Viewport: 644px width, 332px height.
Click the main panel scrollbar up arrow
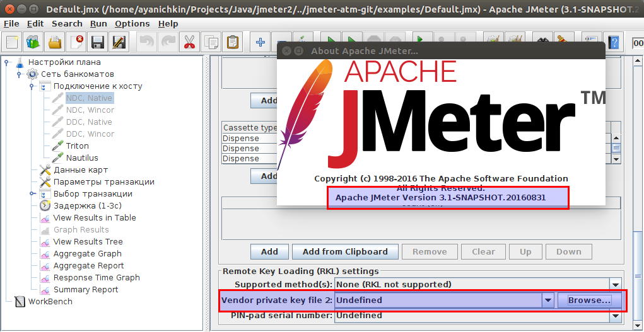[x=638, y=62]
